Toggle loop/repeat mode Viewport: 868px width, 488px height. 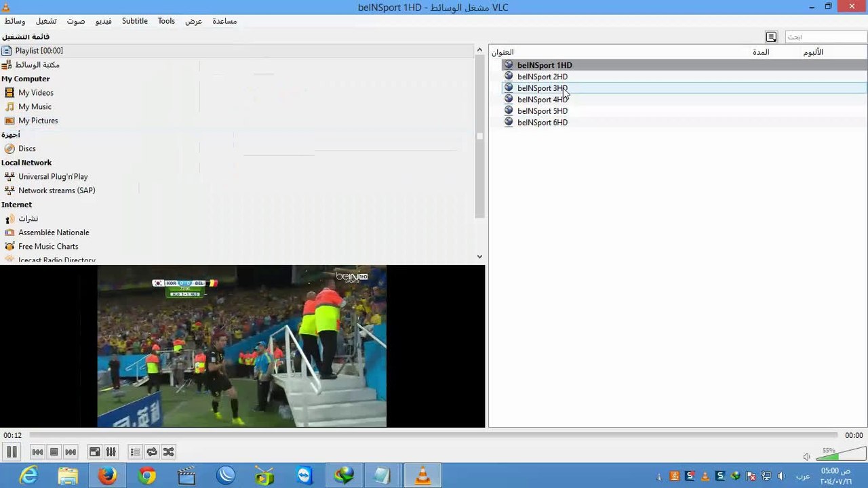pyautogui.click(x=152, y=452)
